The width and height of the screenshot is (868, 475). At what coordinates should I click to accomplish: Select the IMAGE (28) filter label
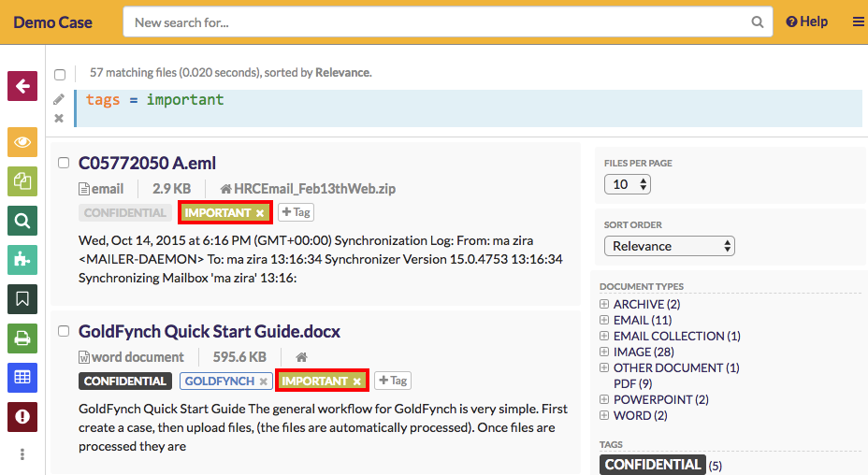[x=644, y=352]
